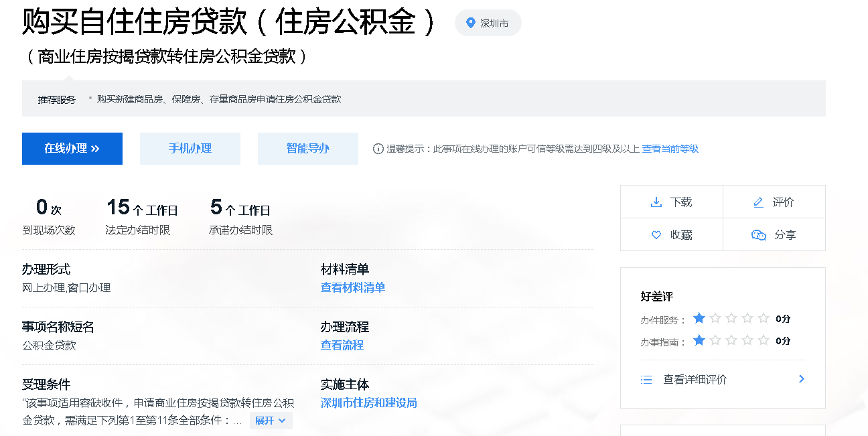Click the double-arrow icon on 在线办理 button
Viewport: 868px width, 436px height.
click(x=94, y=148)
